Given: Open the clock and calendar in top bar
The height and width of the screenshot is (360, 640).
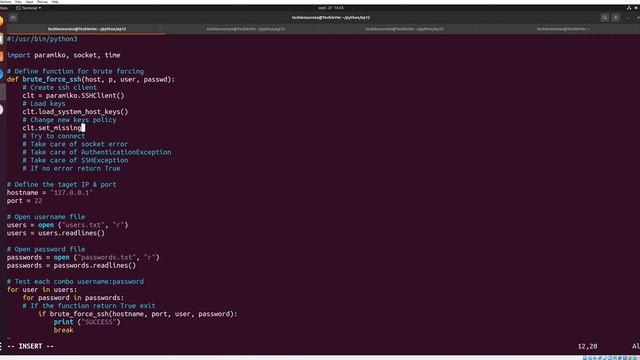Looking at the screenshot, I should coord(331,8).
